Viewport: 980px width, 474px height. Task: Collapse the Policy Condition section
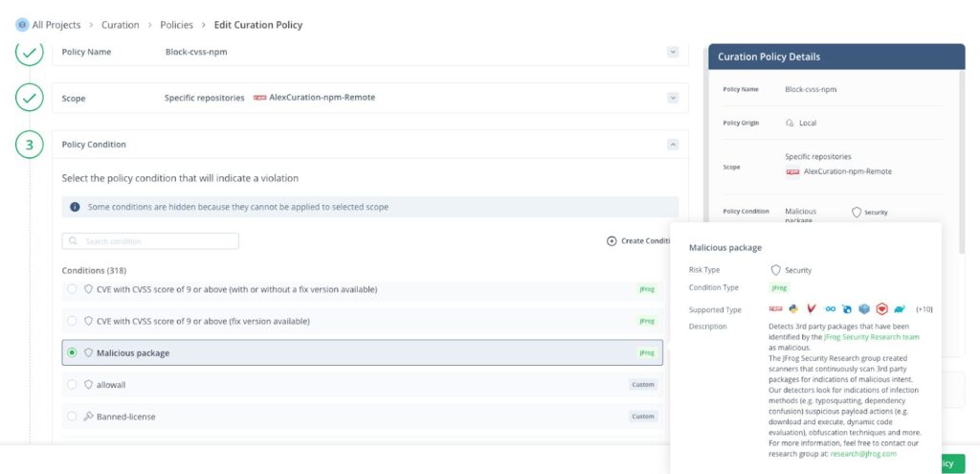[x=673, y=145]
